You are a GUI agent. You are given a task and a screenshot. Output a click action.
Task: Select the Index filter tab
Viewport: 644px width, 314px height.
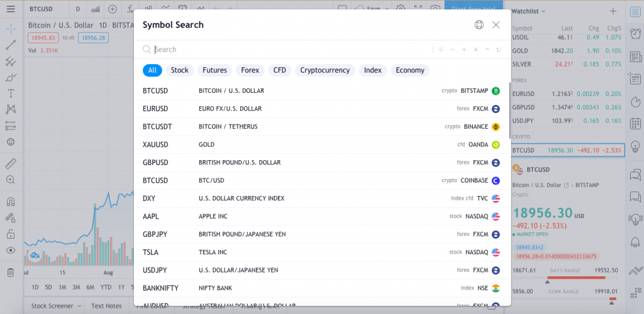(372, 70)
